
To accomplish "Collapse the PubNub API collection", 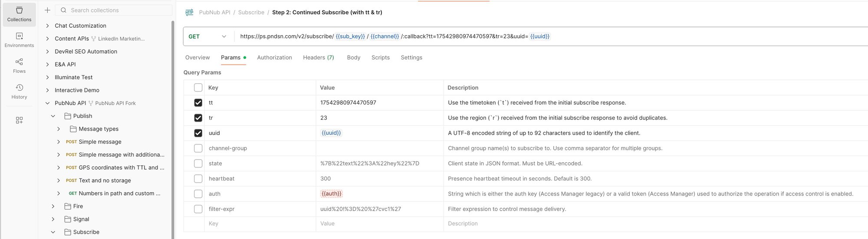I will (x=48, y=103).
